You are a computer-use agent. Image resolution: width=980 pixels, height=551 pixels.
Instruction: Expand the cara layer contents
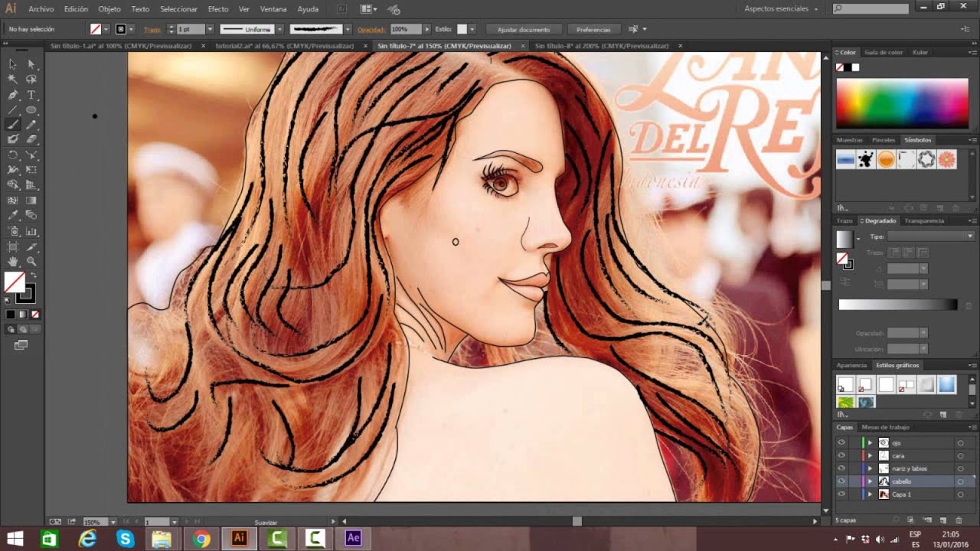coord(870,456)
